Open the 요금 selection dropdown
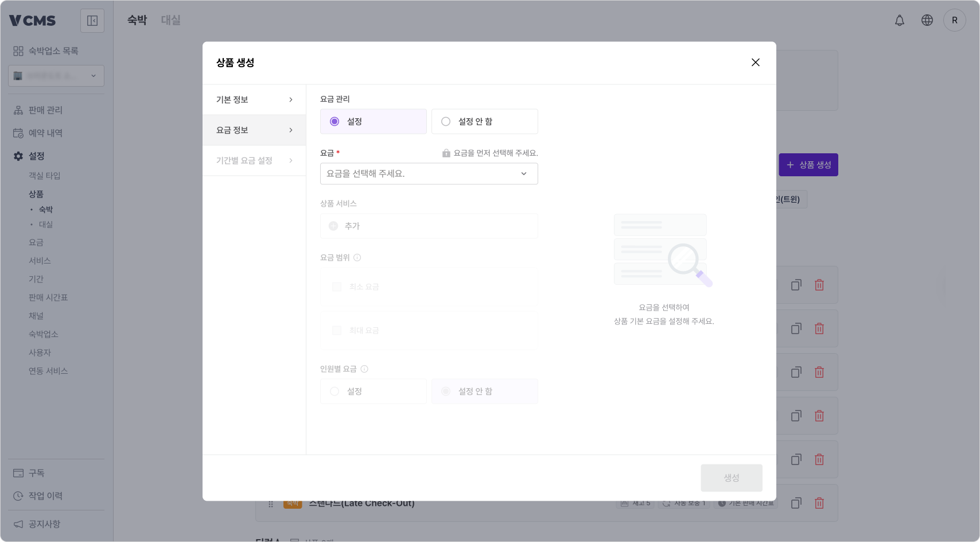 pyautogui.click(x=429, y=173)
